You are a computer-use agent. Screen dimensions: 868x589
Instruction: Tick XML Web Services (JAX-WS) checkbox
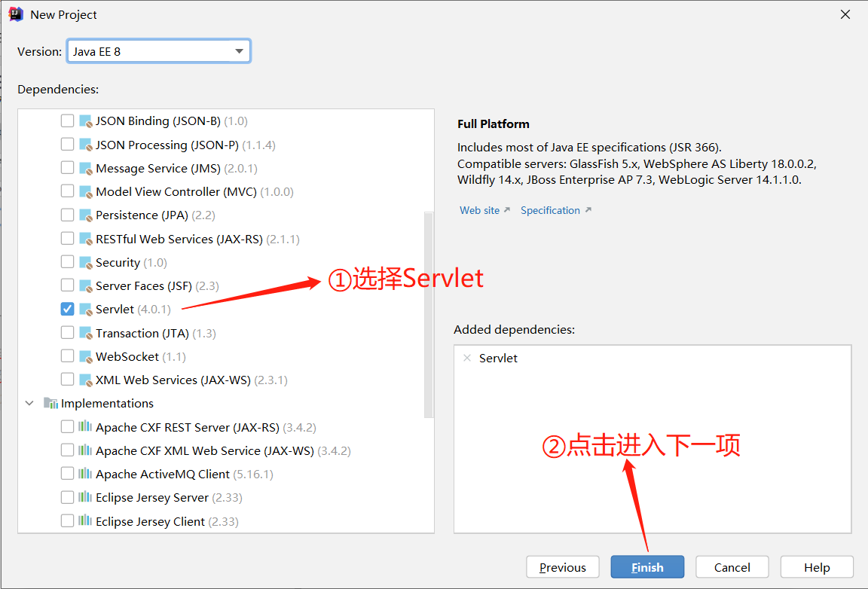tap(67, 380)
